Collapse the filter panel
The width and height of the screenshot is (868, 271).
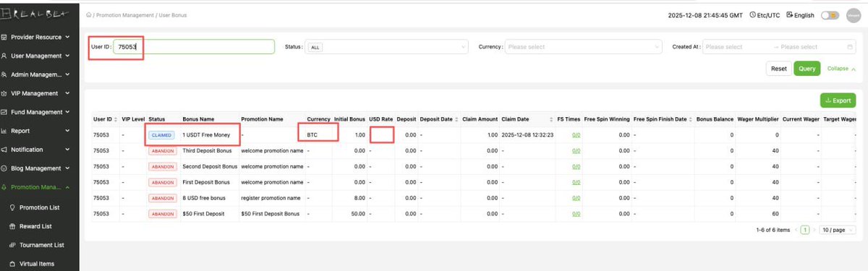[x=841, y=69]
